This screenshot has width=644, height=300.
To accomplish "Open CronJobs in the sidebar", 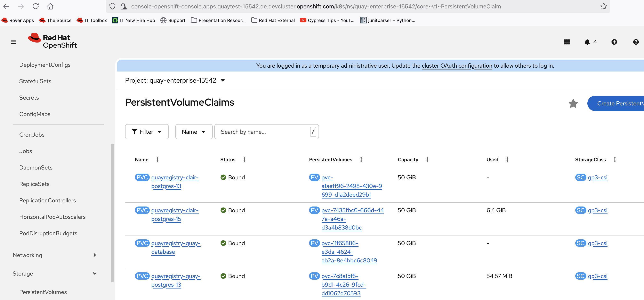I will pos(32,135).
